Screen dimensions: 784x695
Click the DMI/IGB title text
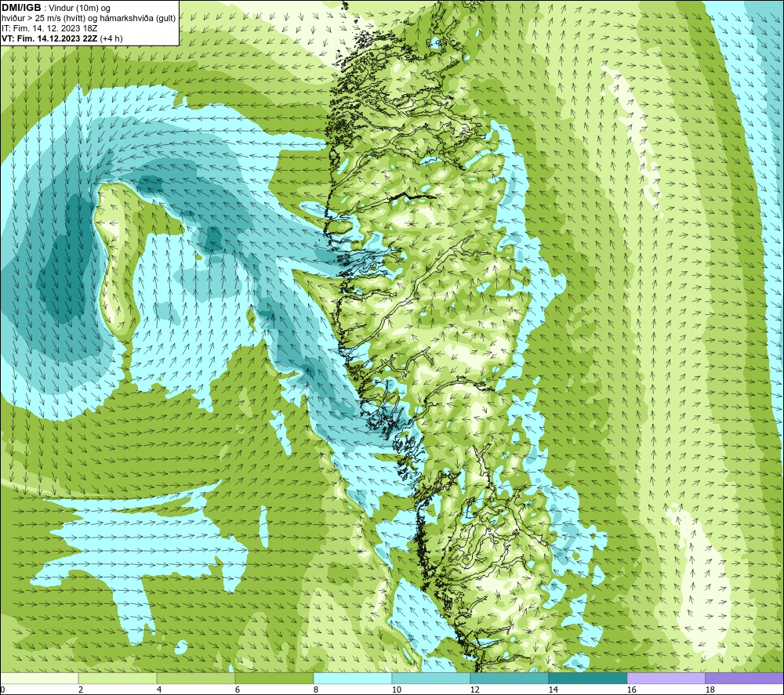pyautogui.click(x=21, y=8)
